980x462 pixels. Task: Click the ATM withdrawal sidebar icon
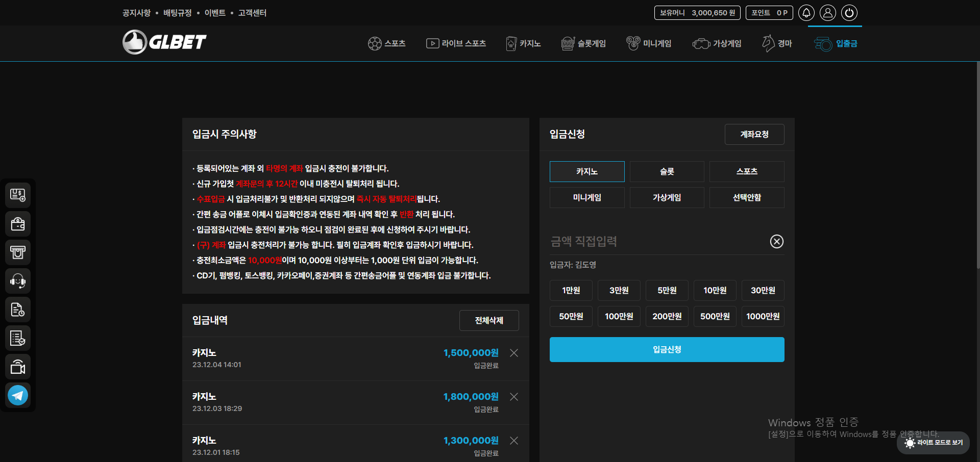coord(18,252)
